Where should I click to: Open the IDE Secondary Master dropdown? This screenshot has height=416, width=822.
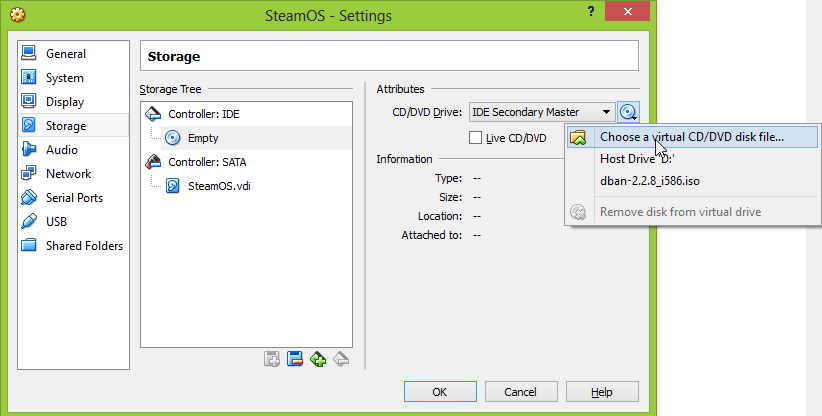pyautogui.click(x=542, y=112)
